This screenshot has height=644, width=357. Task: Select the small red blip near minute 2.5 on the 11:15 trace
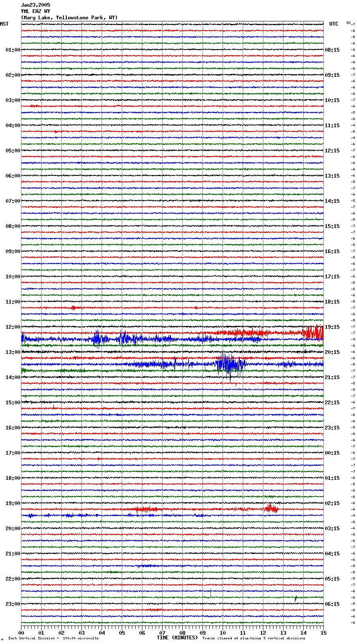pyautogui.click(x=73, y=308)
